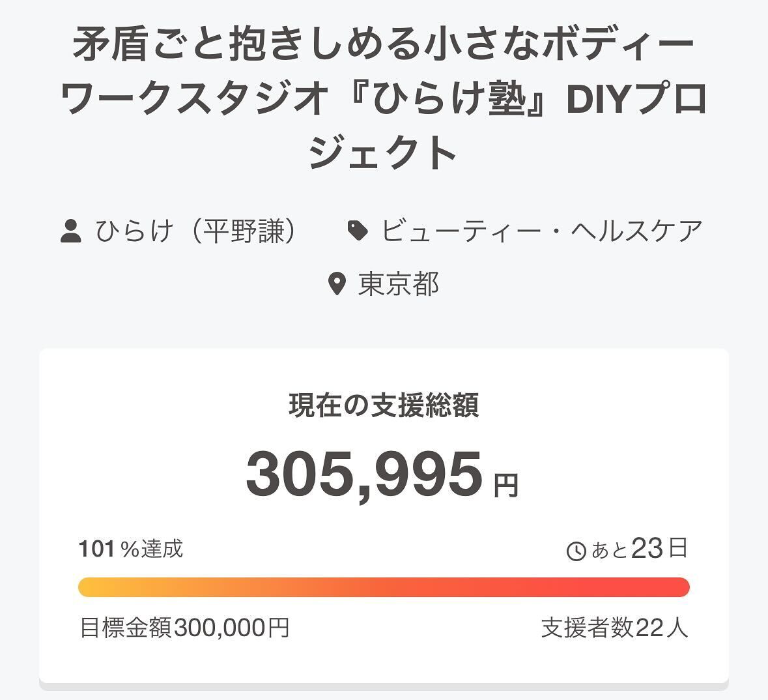Click the 101%達成 achievement label
The height and width of the screenshot is (700, 768).
tap(131, 549)
